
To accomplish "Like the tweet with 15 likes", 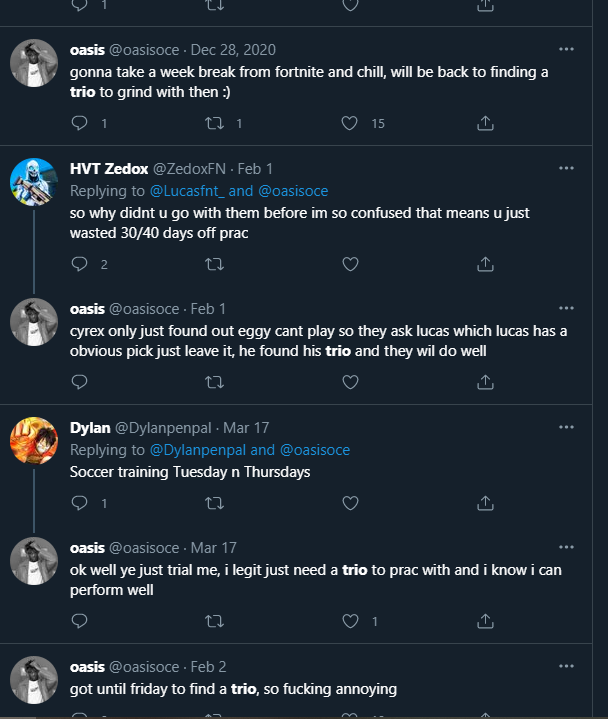I will coord(350,123).
